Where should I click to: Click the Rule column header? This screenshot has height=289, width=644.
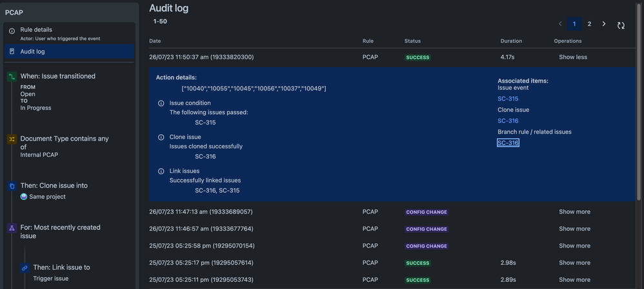pos(368,41)
